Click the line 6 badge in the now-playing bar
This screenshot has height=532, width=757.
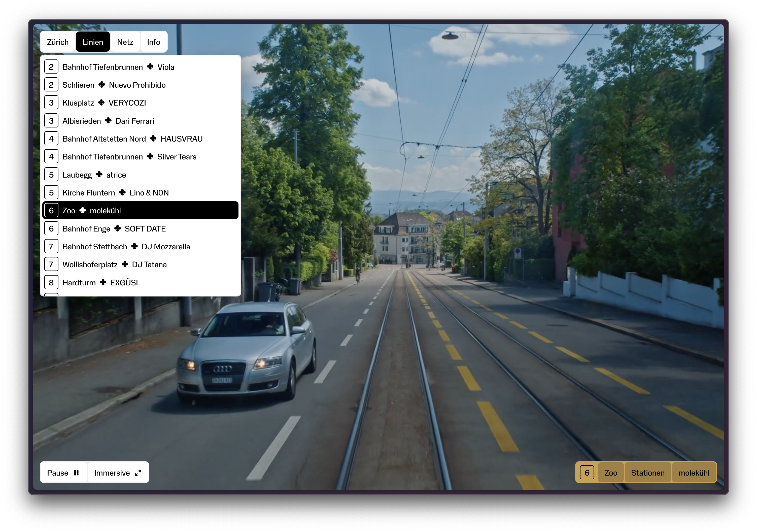[587, 473]
